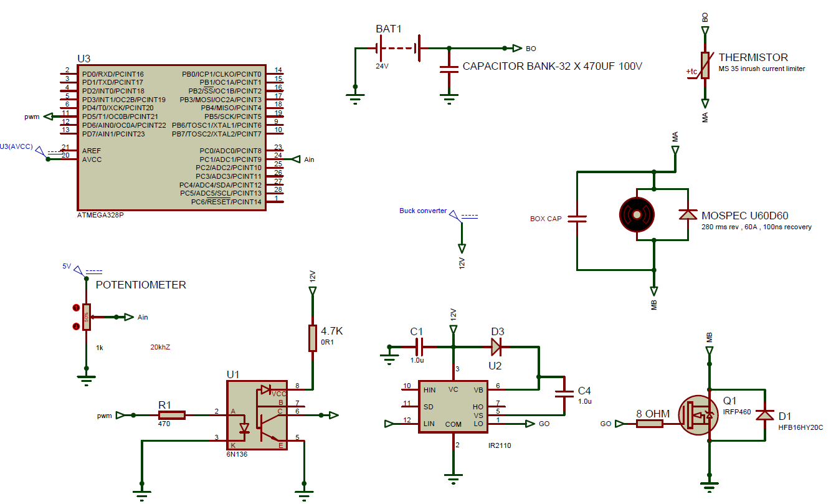The image size is (831, 504).
Task: Select diode D3
Action: 496,346
